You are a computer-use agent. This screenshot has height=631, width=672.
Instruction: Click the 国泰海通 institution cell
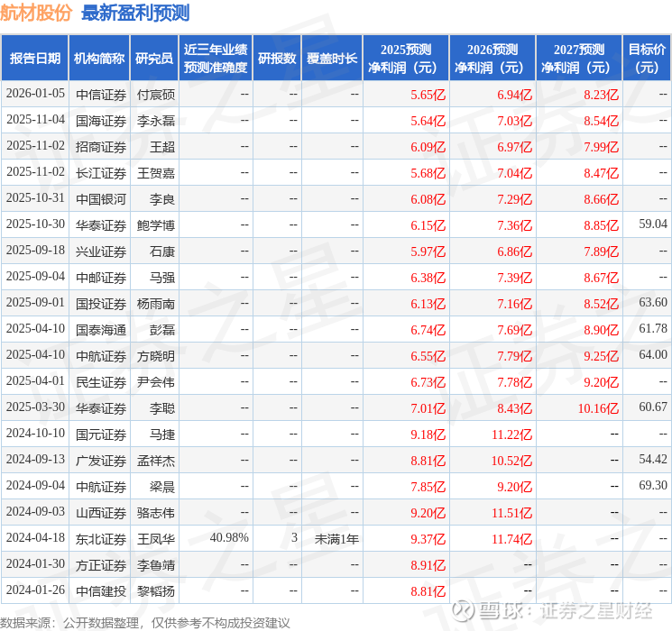[x=101, y=330]
